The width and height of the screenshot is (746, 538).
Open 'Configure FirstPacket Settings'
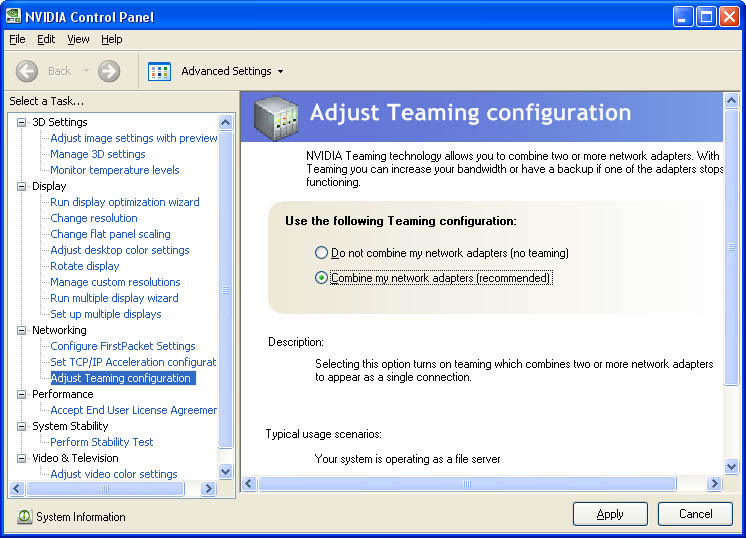point(123,346)
